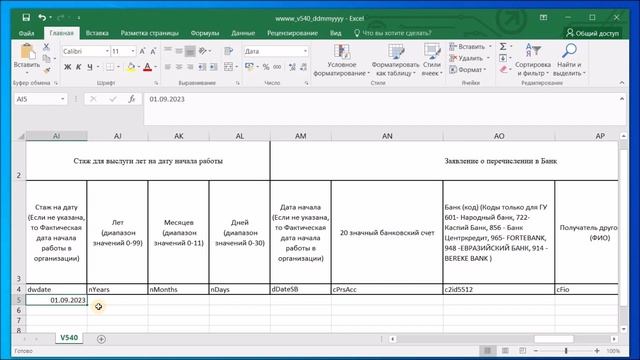Viewport: 640px width, 360px height.
Task: Open the Дата number format dropdown
Action: [305, 51]
